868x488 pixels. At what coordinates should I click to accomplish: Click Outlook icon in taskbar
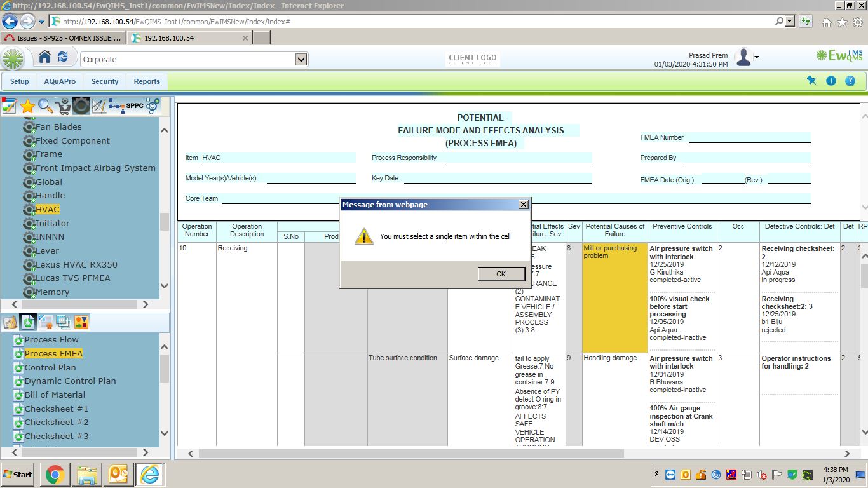pyautogui.click(x=119, y=475)
